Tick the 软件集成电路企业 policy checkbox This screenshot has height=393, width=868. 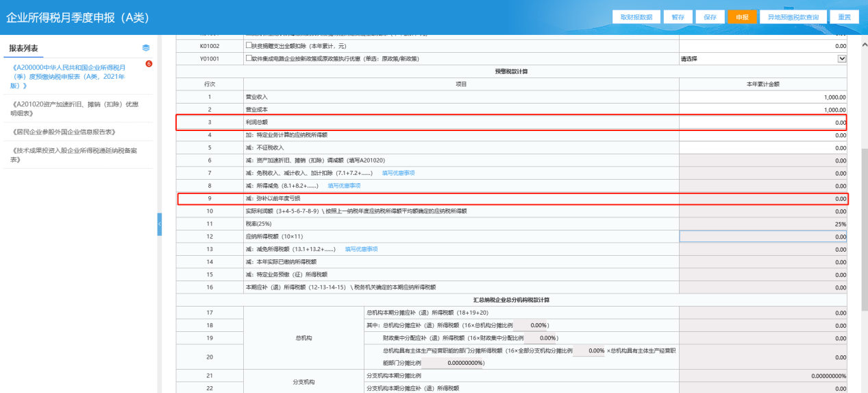point(249,58)
